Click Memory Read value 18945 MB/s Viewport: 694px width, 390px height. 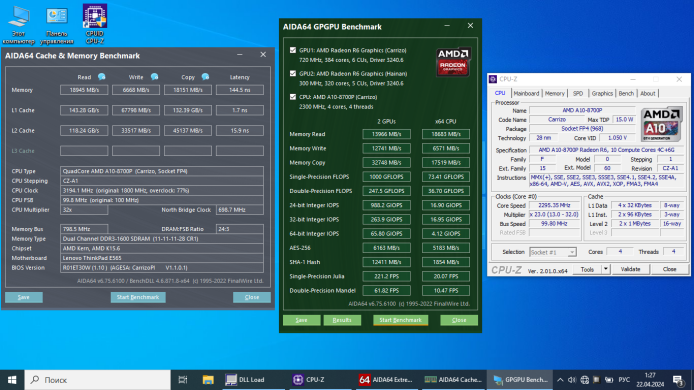coord(84,90)
